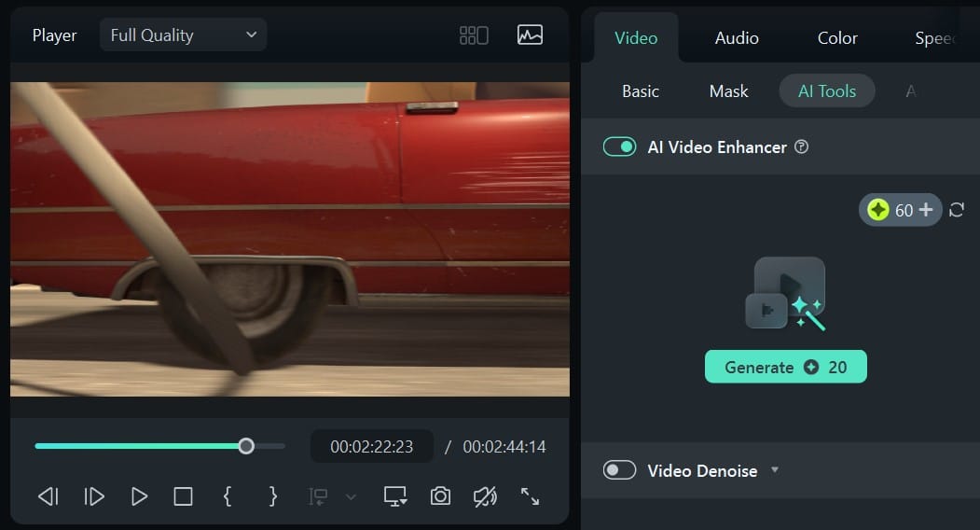This screenshot has width=980, height=530.
Task: Switch to the Color tab
Action: click(x=837, y=37)
